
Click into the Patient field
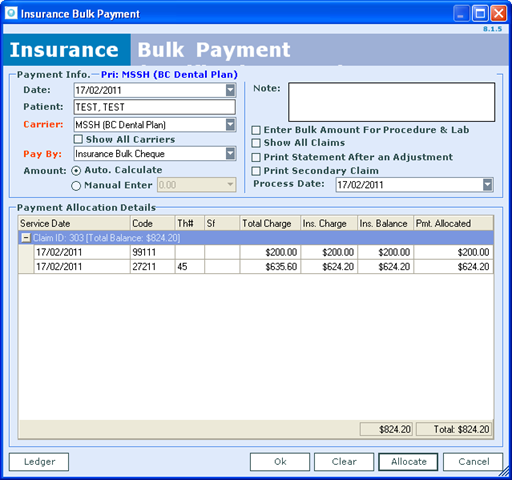point(155,107)
